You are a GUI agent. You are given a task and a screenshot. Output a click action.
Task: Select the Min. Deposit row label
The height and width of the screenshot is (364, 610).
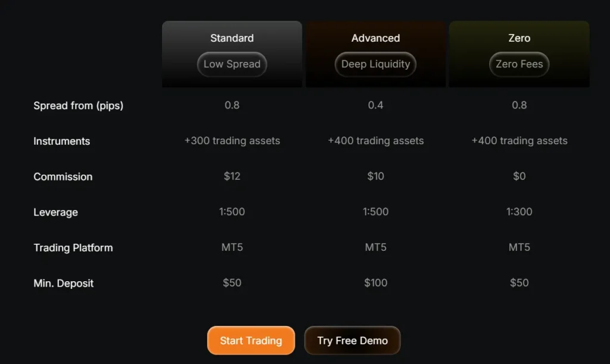[x=63, y=284]
